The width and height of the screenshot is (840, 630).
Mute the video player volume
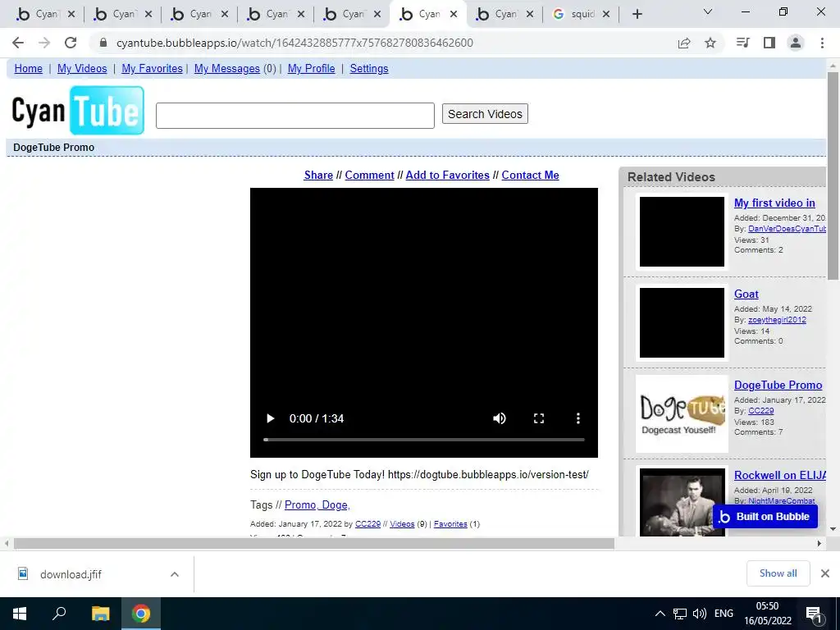[500, 418]
